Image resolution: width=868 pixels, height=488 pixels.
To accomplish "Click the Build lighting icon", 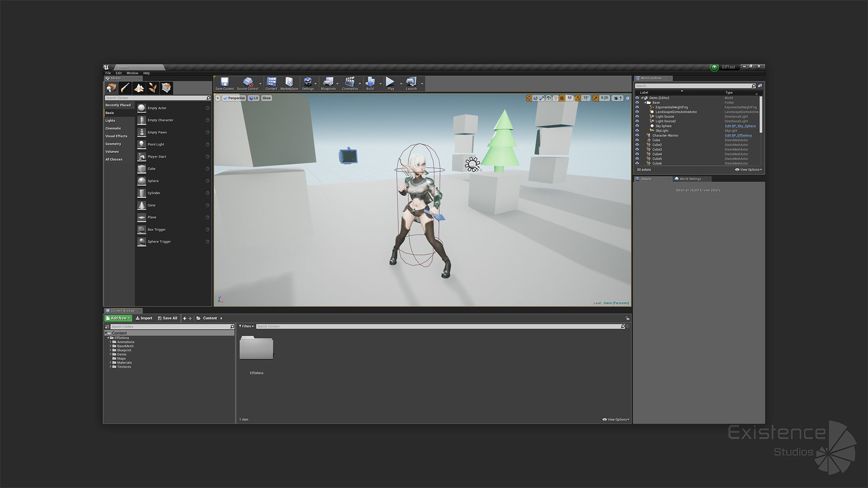I will click(370, 83).
